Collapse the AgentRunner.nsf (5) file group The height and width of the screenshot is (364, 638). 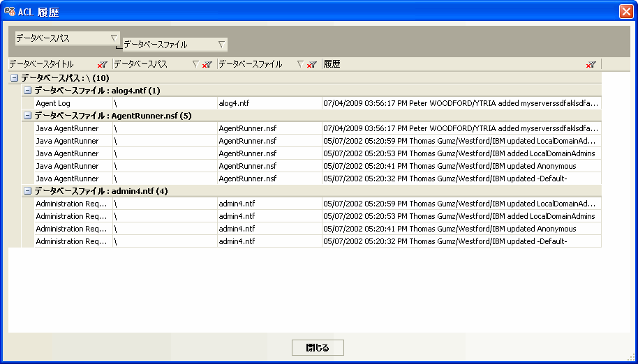coord(27,116)
